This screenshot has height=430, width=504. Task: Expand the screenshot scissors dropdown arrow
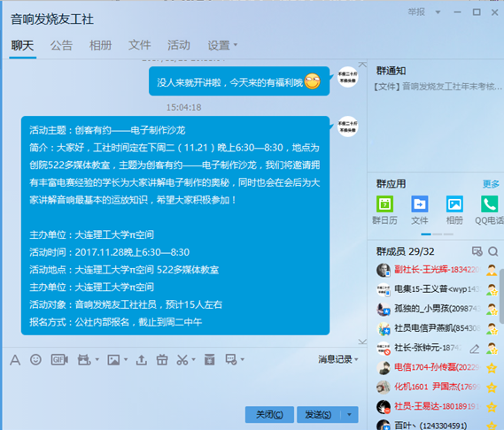[193, 360]
